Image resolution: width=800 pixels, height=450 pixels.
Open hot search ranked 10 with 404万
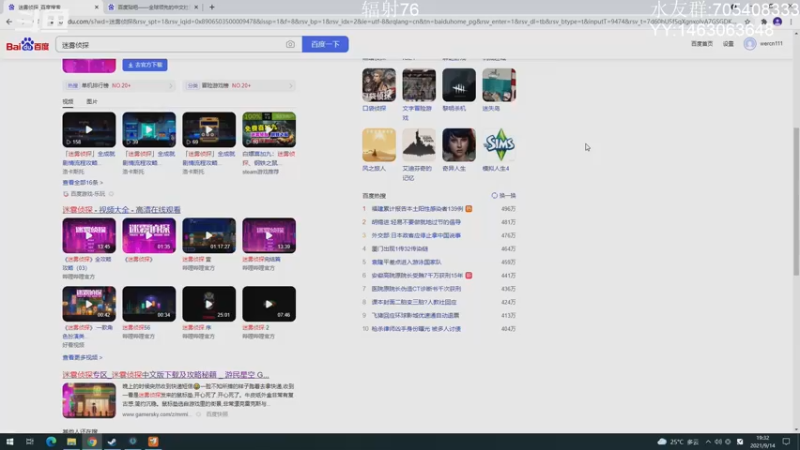(x=416, y=329)
